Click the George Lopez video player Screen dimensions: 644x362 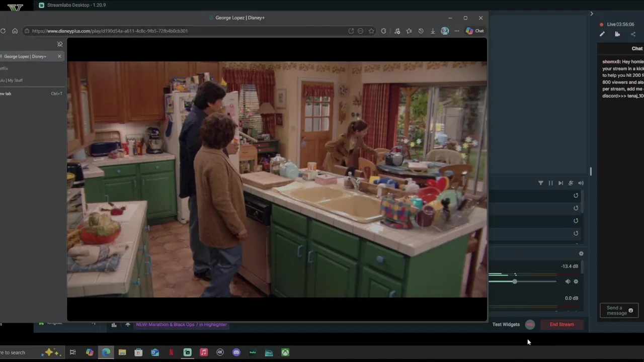tap(277, 179)
